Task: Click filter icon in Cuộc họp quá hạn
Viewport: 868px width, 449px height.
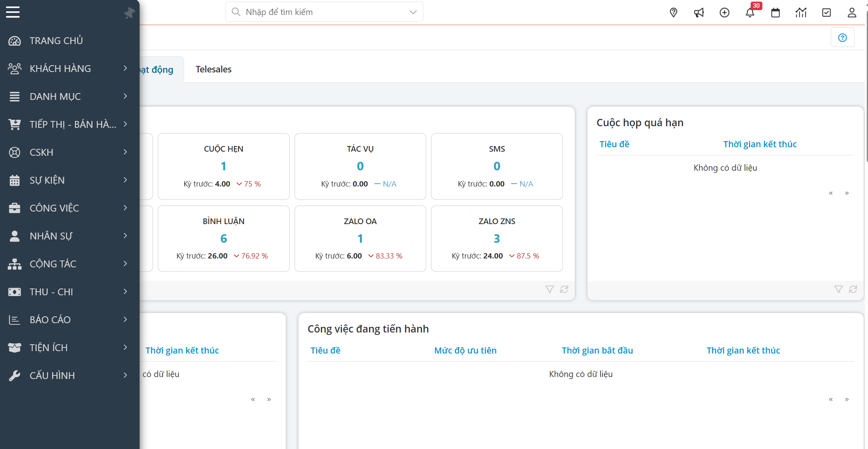Action: (x=838, y=289)
